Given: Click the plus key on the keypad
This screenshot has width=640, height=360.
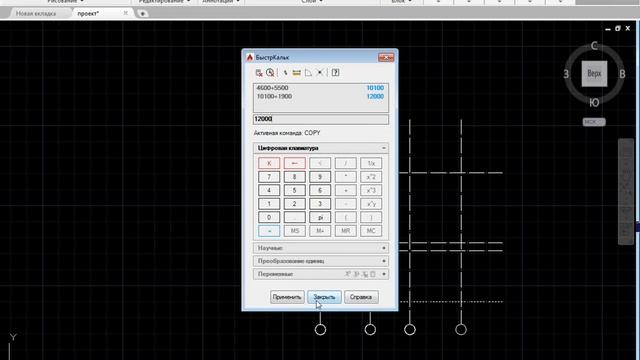Looking at the screenshot, I should (x=345, y=190).
